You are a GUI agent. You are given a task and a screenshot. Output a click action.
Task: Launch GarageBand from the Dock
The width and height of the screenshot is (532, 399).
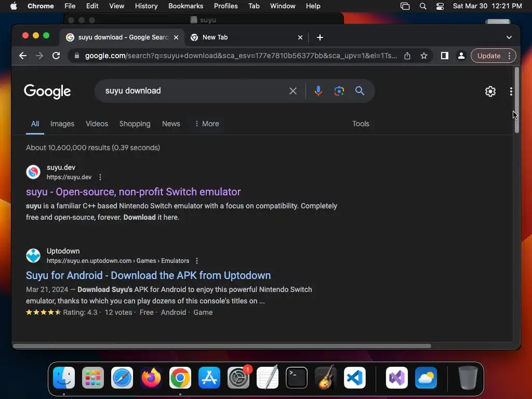tap(326, 378)
